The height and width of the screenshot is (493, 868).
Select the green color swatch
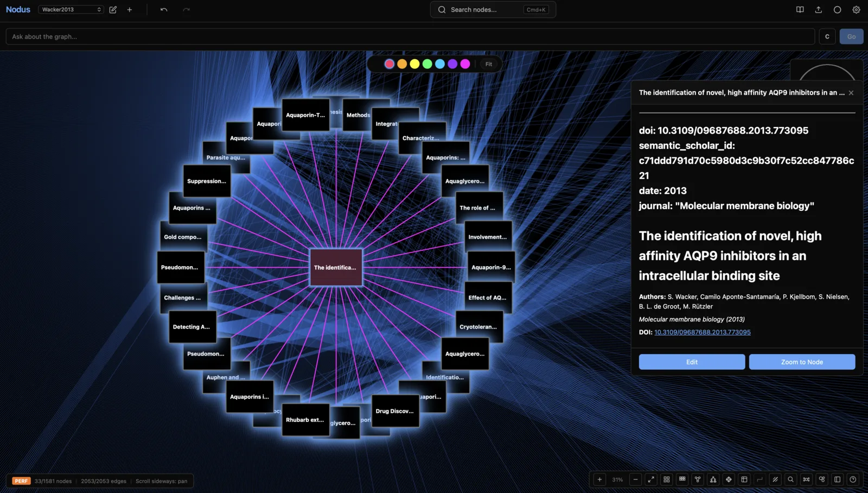click(427, 64)
